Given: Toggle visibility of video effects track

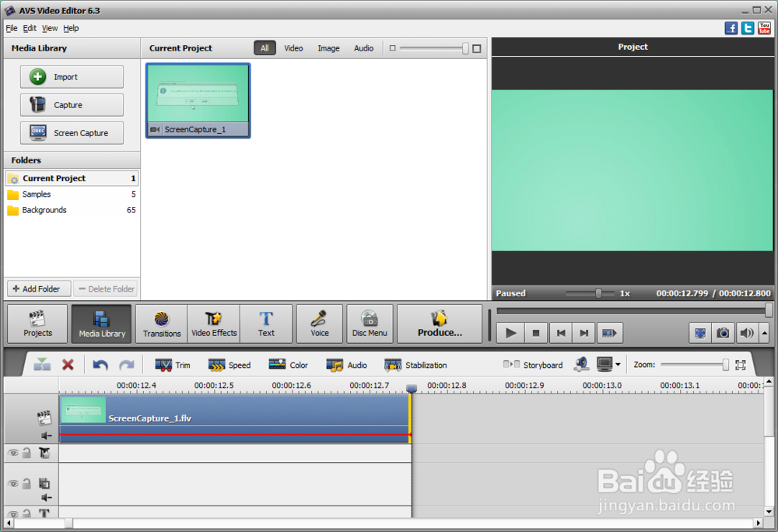Looking at the screenshot, I should pos(13,453).
